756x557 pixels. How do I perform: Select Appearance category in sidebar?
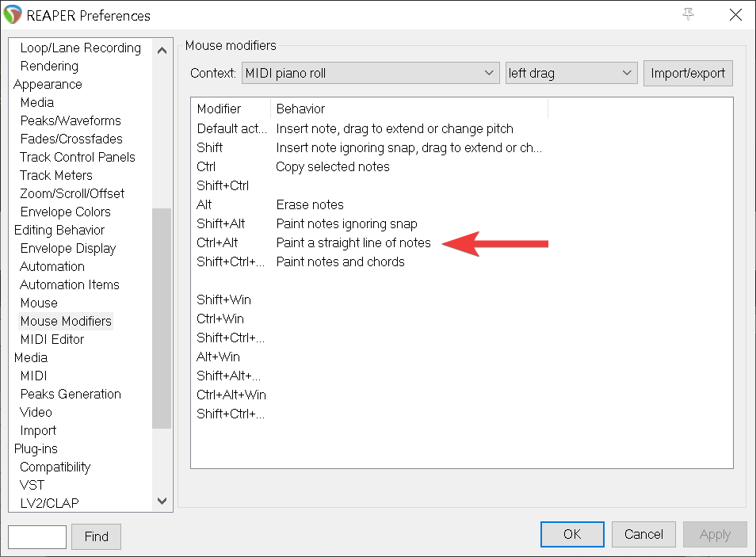(x=48, y=85)
